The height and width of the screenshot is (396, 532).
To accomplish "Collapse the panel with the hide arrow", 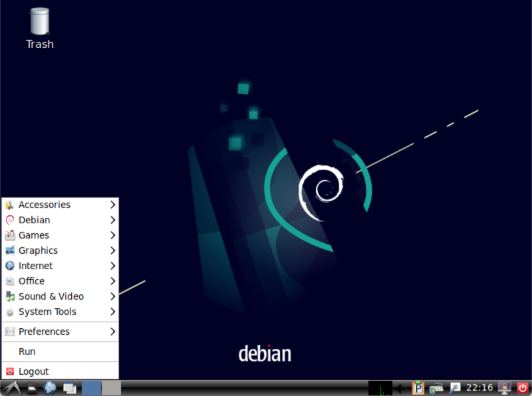I will [400, 387].
